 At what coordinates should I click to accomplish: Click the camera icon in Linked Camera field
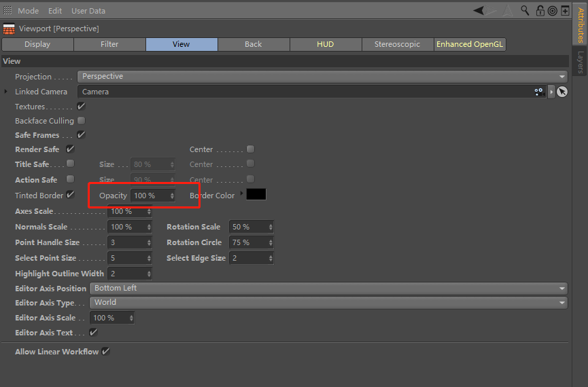point(539,92)
